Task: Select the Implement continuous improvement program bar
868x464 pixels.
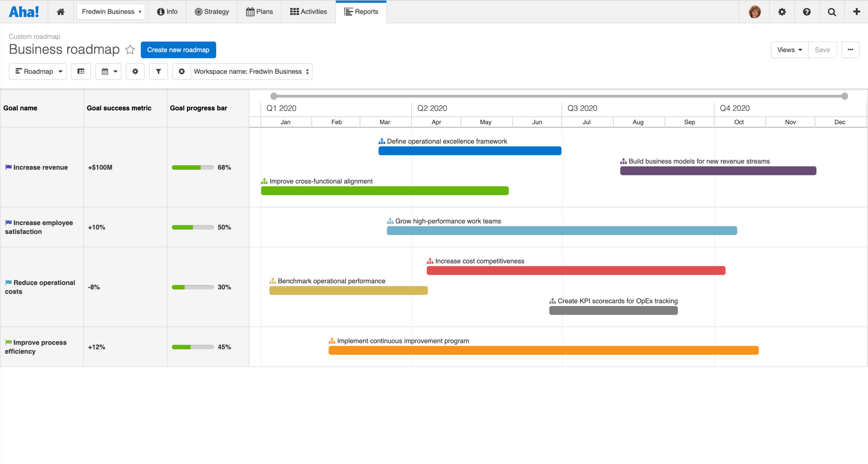Action: pyautogui.click(x=542, y=350)
